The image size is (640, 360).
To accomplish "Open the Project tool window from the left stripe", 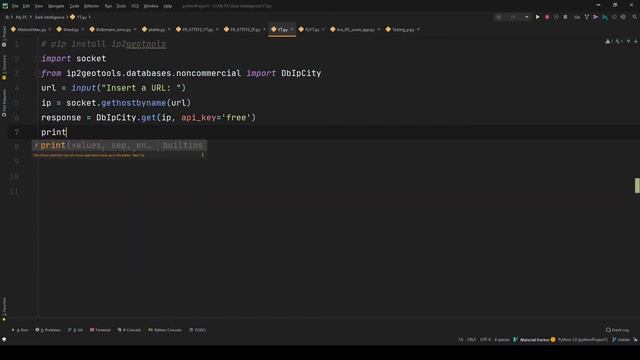I will pos(4,36).
